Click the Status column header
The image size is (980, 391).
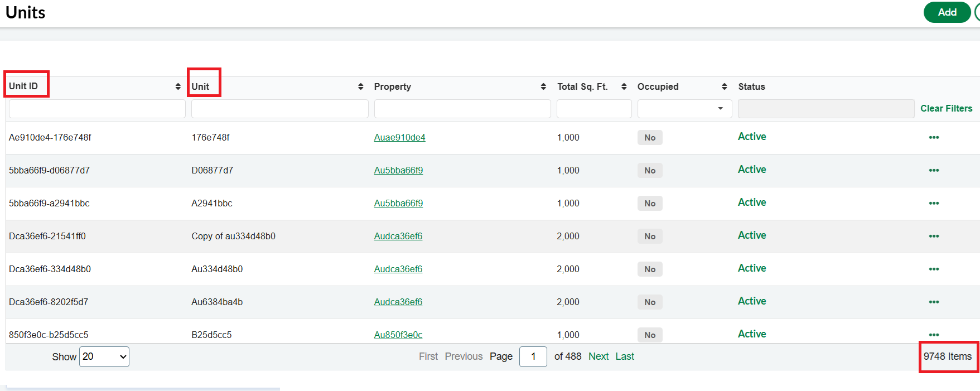pyautogui.click(x=751, y=86)
